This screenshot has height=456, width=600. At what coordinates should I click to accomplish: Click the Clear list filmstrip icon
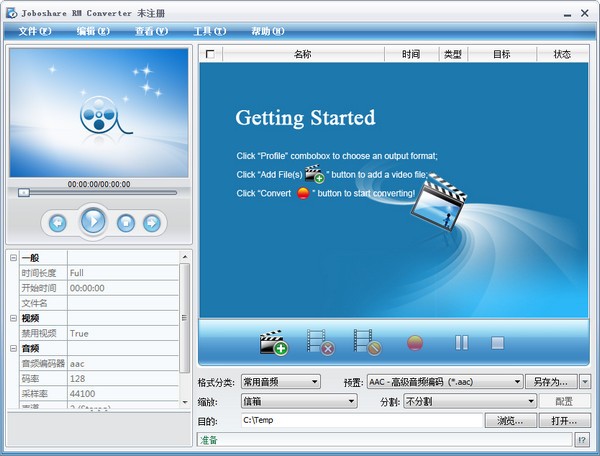pos(367,343)
